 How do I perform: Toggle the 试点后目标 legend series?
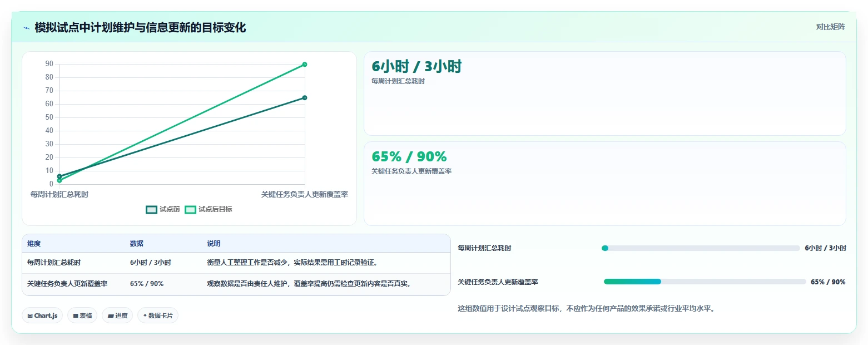pos(209,210)
